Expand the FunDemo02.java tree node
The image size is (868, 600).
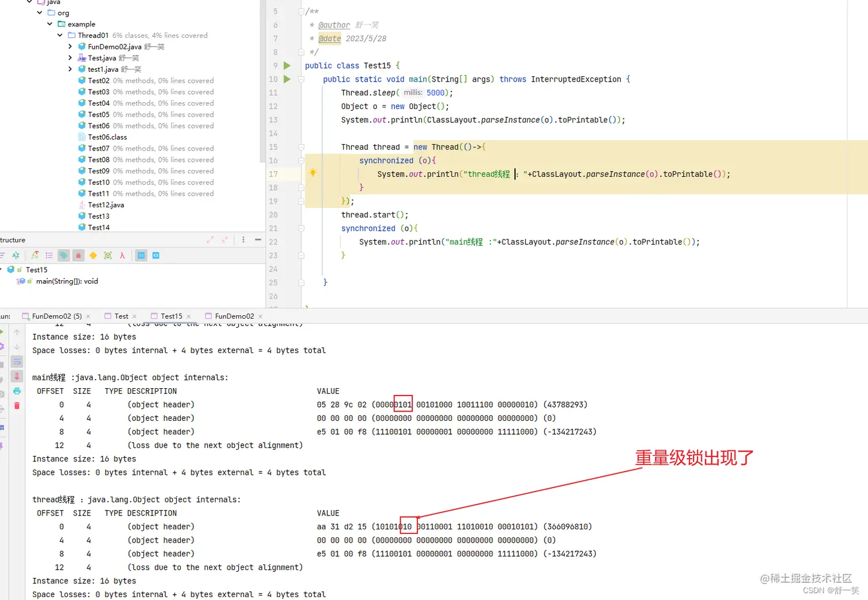[x=70, y=47]
